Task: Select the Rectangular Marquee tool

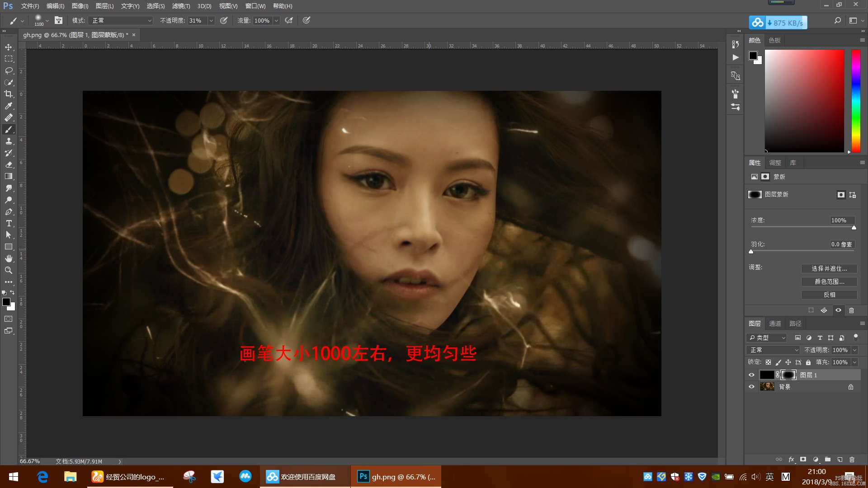Action: click(9, 59)
